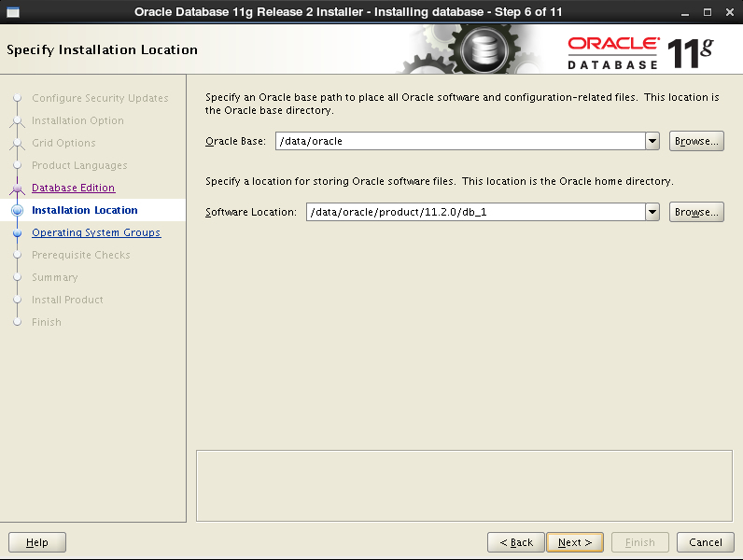Viewport: 743px width, 560px height.
Task: Click the window menu icon in title bar
Action: [x=13, y=12]
